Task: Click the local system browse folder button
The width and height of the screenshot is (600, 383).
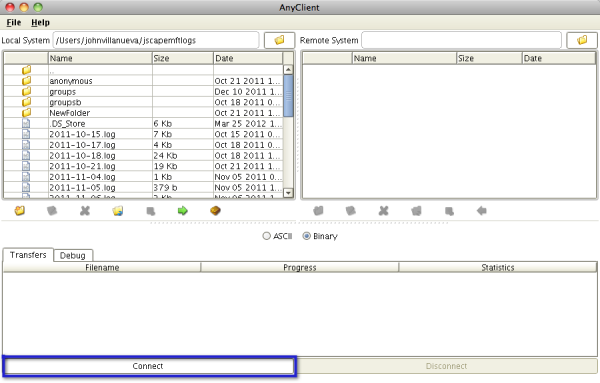Action: (279, 40)
